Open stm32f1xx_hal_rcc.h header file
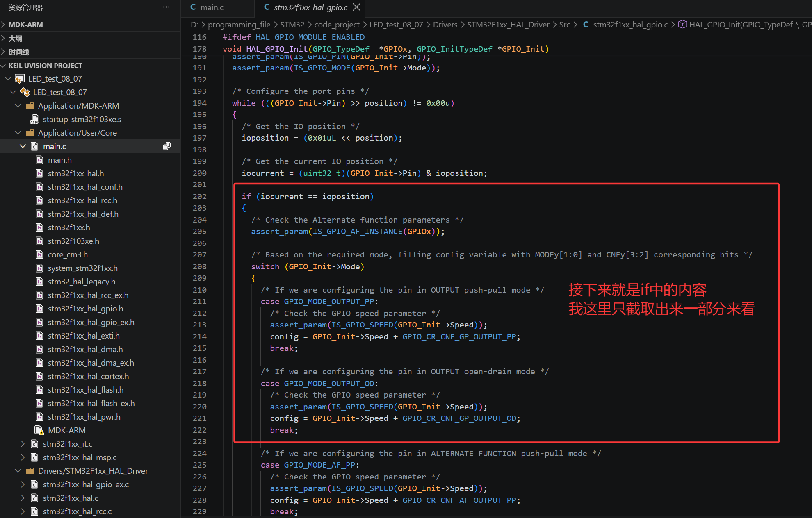This screenshot has height=518, width=812. pyautogui.click(x=82, y=200)
